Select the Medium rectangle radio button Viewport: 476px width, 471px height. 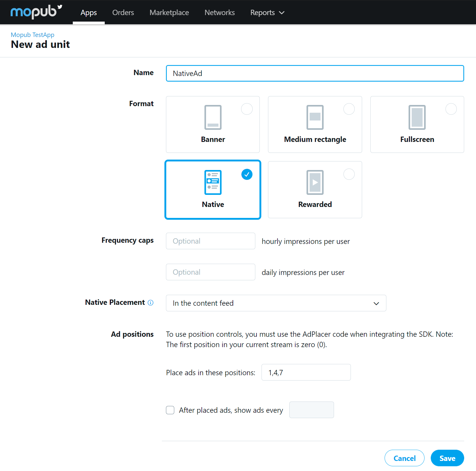pyautogui.click(x=349, y=109)
